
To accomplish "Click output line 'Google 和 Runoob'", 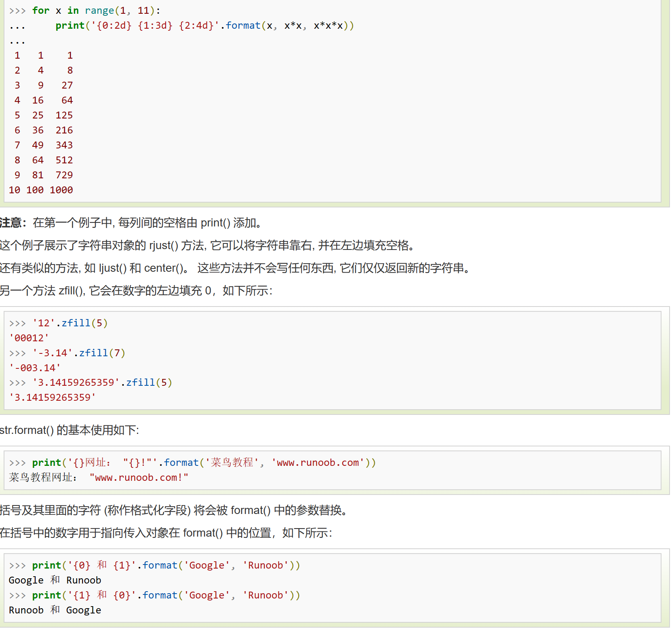I will point(55,580).
